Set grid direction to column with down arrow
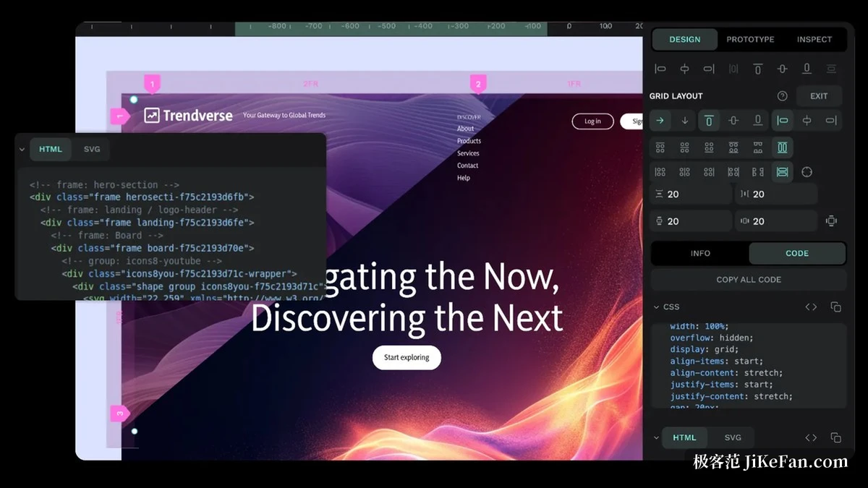 (x=684, y=121)
